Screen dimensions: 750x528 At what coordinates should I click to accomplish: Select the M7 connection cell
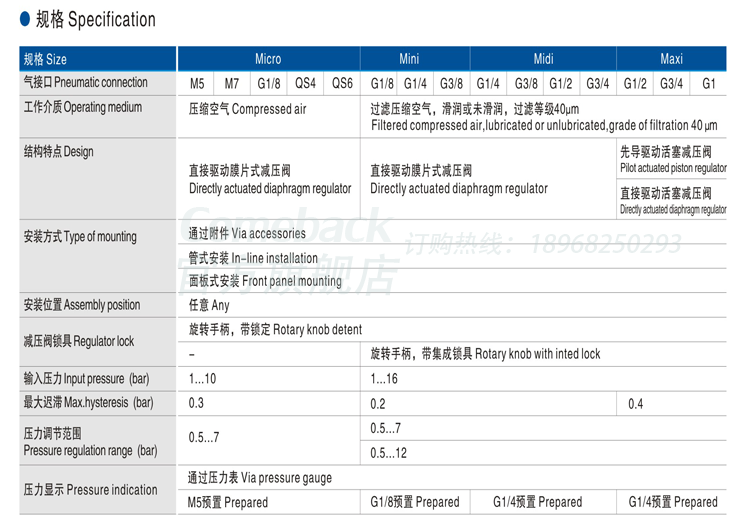click(232, 84)
